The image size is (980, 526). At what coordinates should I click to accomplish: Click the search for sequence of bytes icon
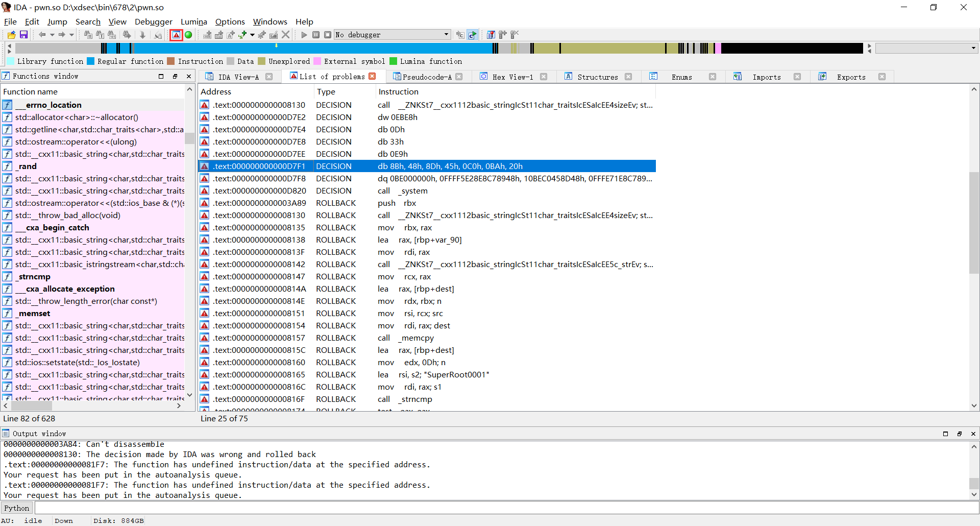click(x=112, y=35)
